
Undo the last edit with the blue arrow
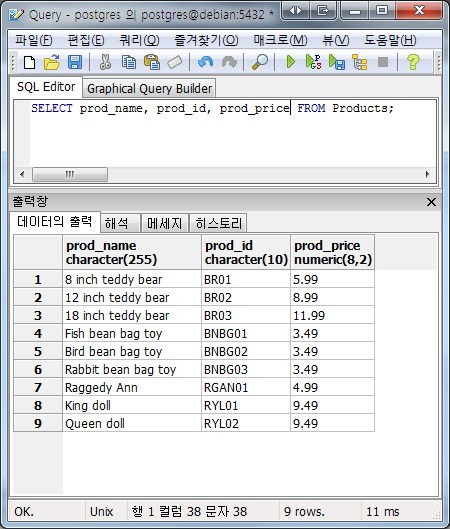point(205,62)
